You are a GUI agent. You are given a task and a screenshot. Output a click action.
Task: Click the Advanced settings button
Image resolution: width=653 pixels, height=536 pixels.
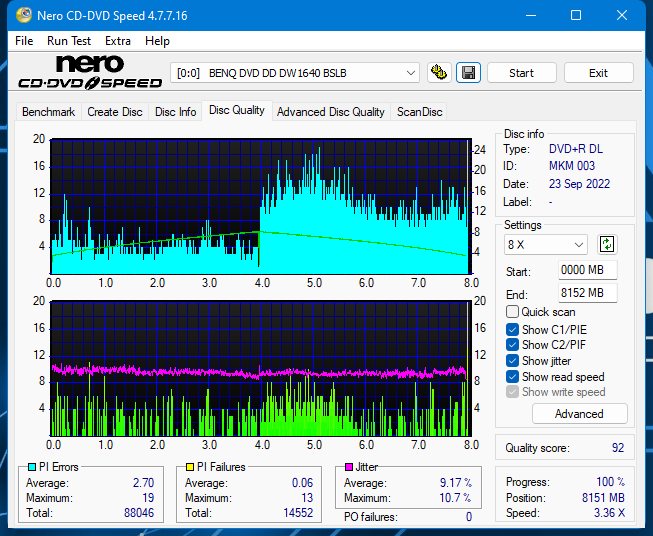[x=579, y=414]
